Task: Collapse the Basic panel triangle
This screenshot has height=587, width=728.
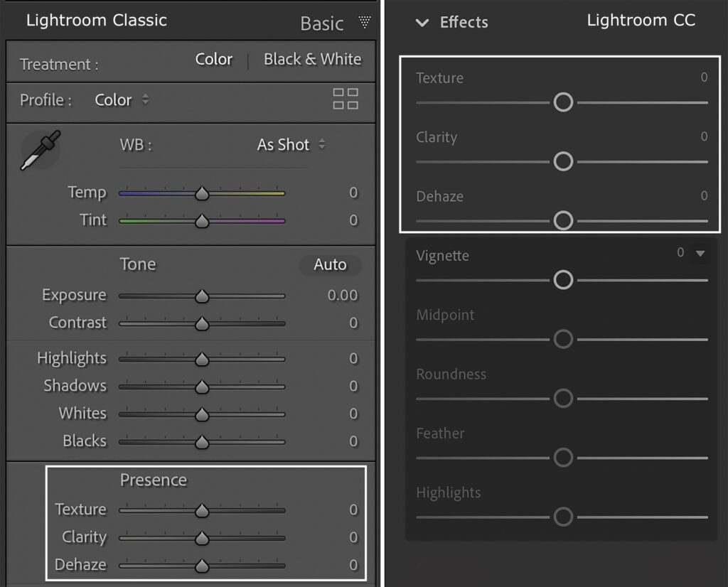Action: coord(365,23)
